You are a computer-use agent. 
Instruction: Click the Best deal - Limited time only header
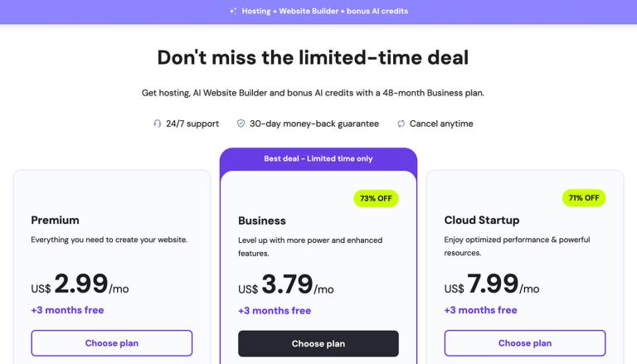coord(318,159)
